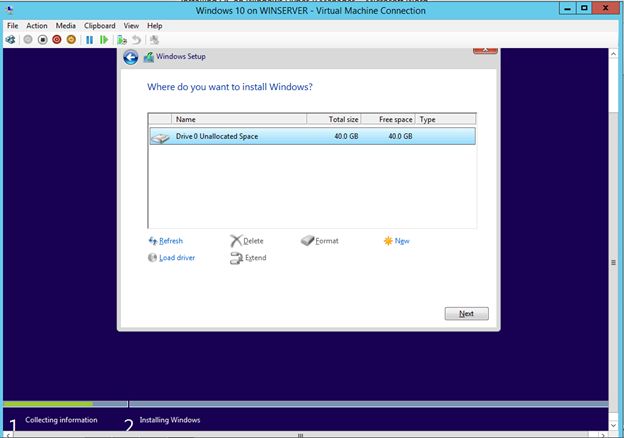
Task: Click the Turn Off toolbar icon
Action: [x=43, y=39]
